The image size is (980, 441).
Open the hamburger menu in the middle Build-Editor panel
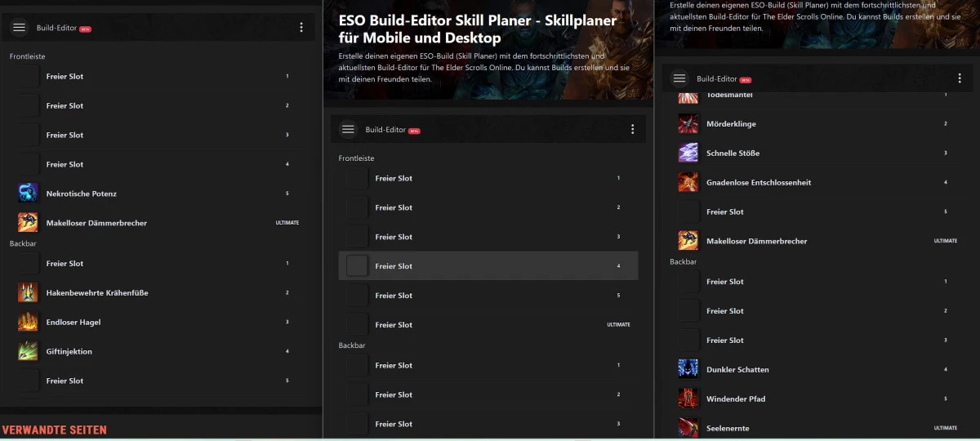[349, 130]
